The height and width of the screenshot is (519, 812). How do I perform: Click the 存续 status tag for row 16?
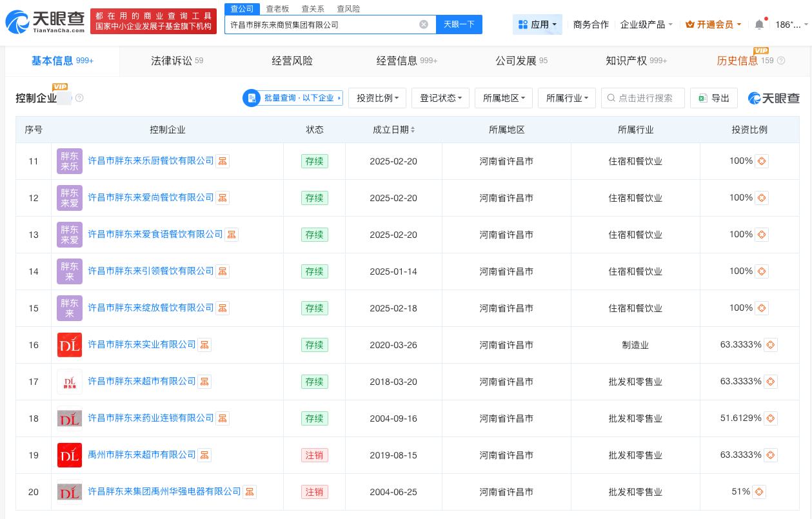tap(314, 345)
